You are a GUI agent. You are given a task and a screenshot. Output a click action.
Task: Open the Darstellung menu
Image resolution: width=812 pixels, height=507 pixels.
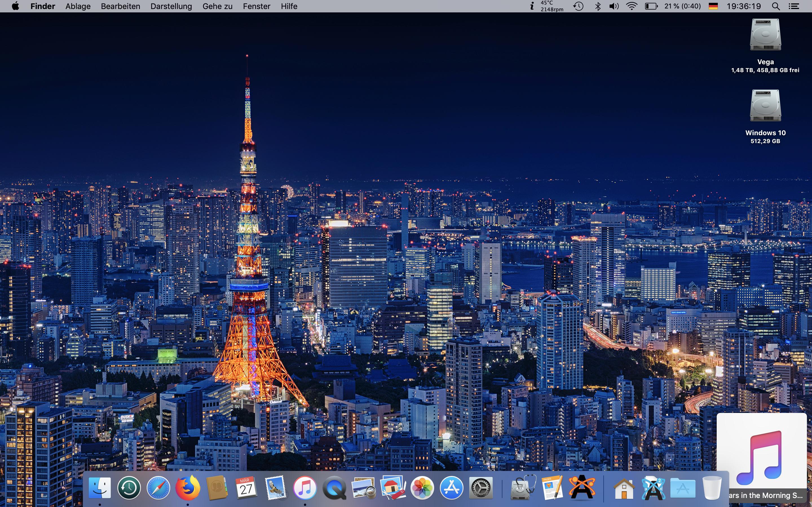171,6
